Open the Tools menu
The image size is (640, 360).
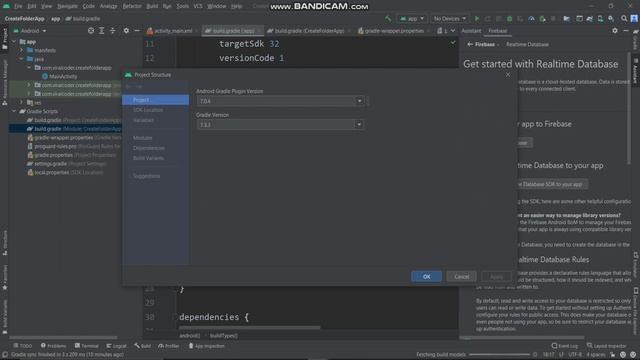tap(182, 6)
